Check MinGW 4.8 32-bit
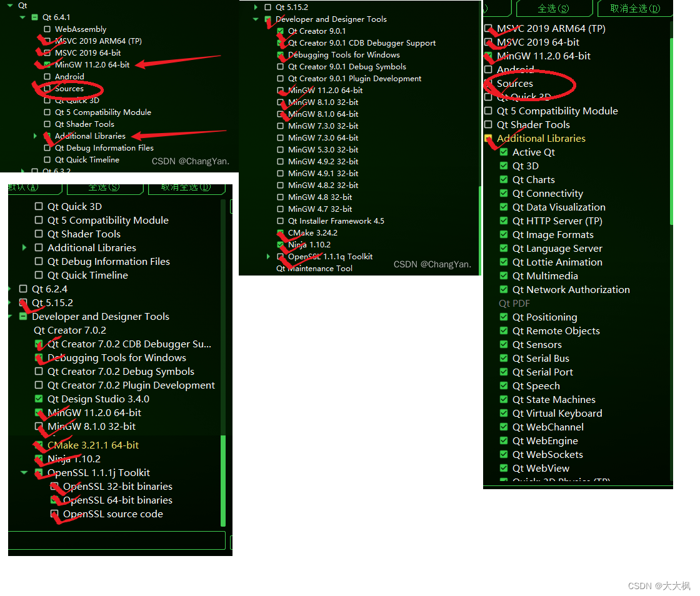This screenshot has height=596, width=700. click(x=281, y=197)
